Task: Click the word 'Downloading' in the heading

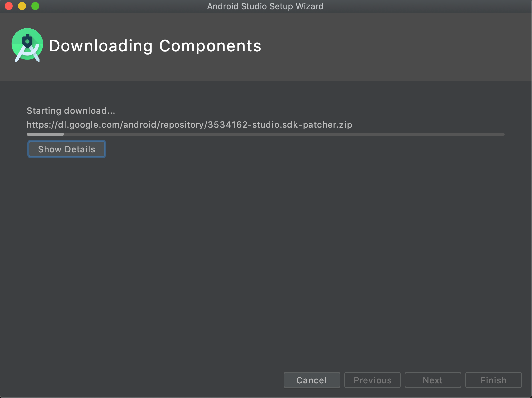Action: click(101, 46)
